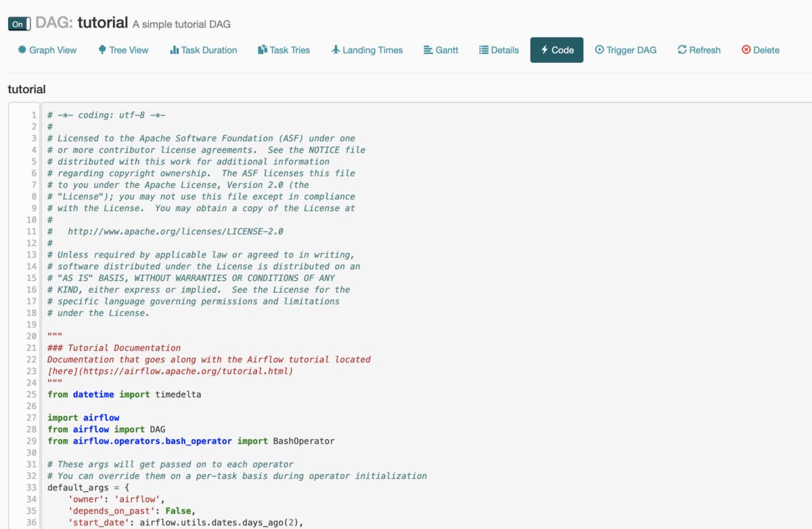Click line number 1 in the gutter
Image resolution: width=812 pixels, height=529 pixels.
(x=34, y=115)
